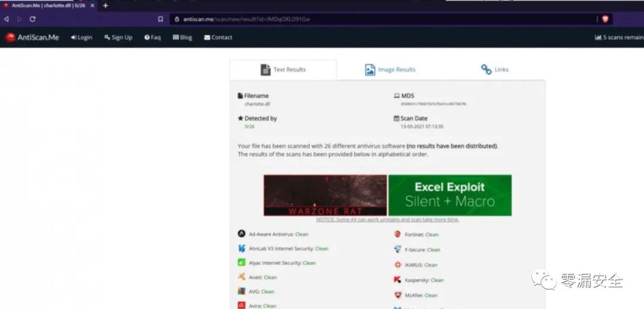This screenshot has width=644, height=309.
Task: Click the browser back arrow
Action: pos(6,19)
